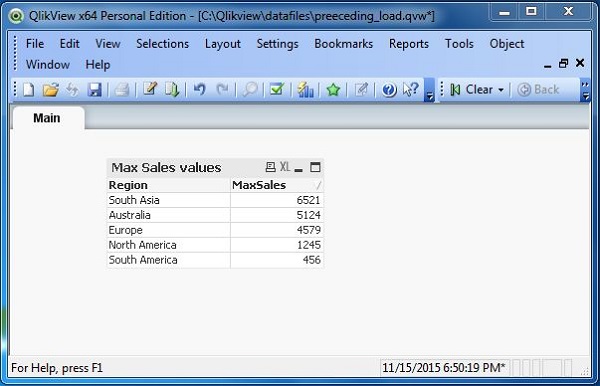The width and height of the screenshot is (600, 386).
Task: Click the Search magnifier icon
Action: tap(250, 90)
